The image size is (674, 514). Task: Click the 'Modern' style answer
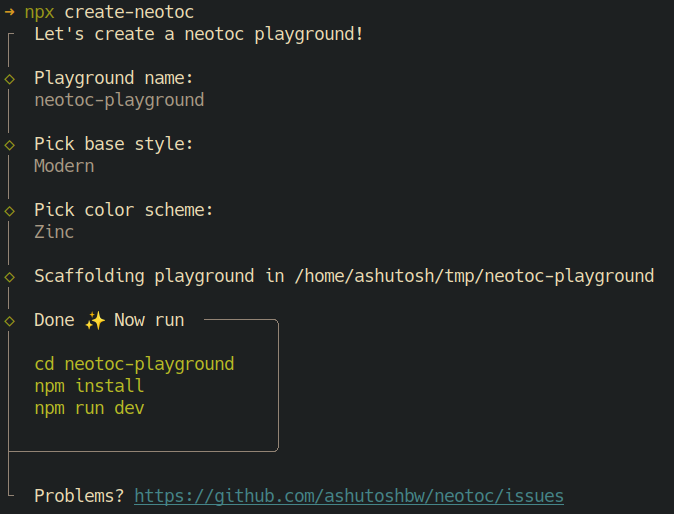(64, 166)
